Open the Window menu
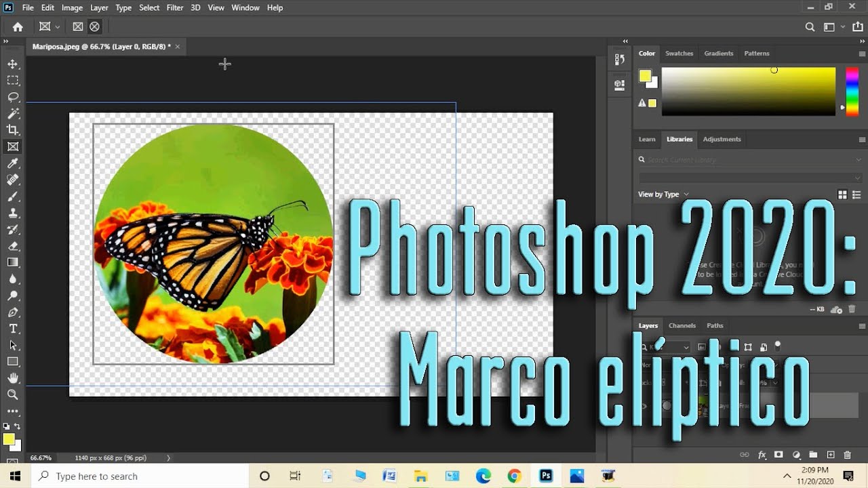The image size is (868, 488). point(245,7)
